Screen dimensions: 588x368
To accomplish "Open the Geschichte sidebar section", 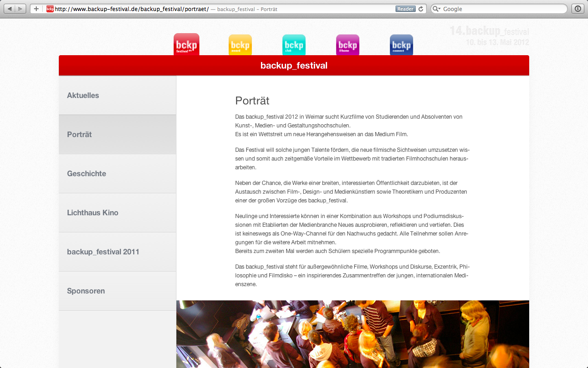I will pos(117,173).
